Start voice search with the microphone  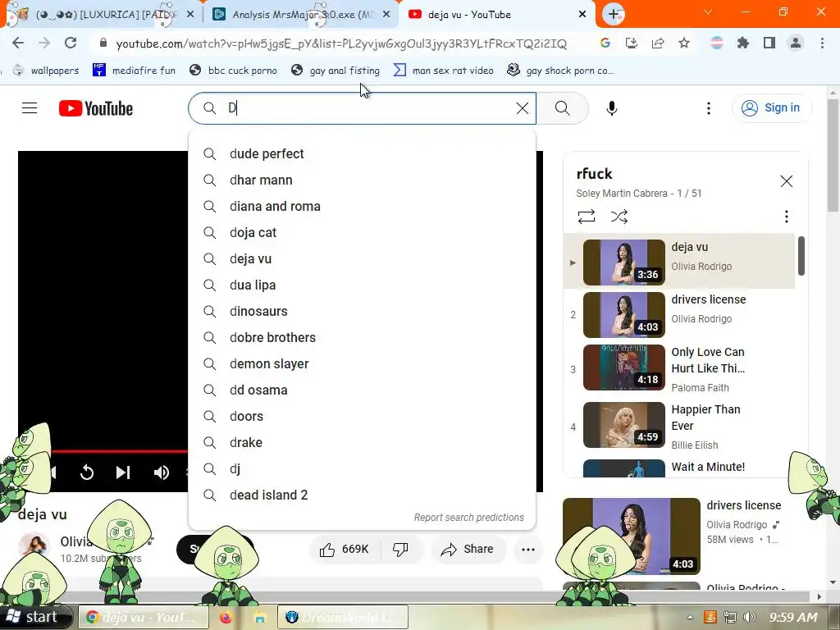pos(611,108)
